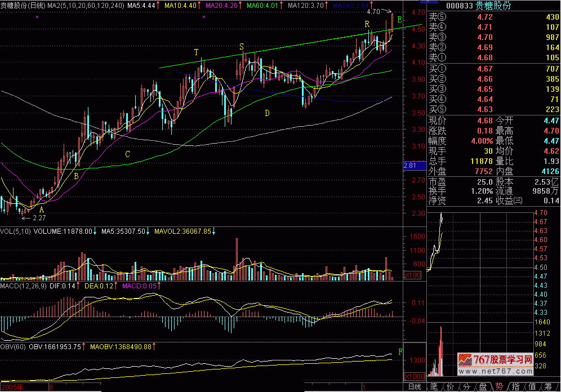Click the 000833 贵糖股份 stock title
This screenshot has width=561, height=392.
point(483,6)
